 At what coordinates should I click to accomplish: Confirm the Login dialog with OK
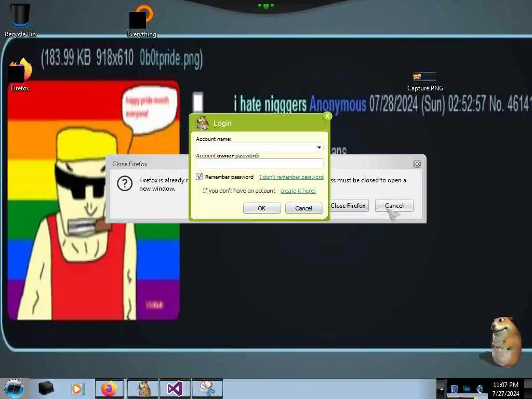coord(262,208)
